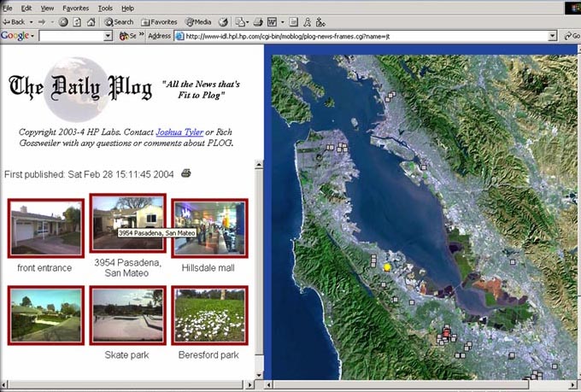The image size is (581, 392).
Task: Open the Back button history dropdown arrow
Action: pyautogui.click(x=31, y=21)
